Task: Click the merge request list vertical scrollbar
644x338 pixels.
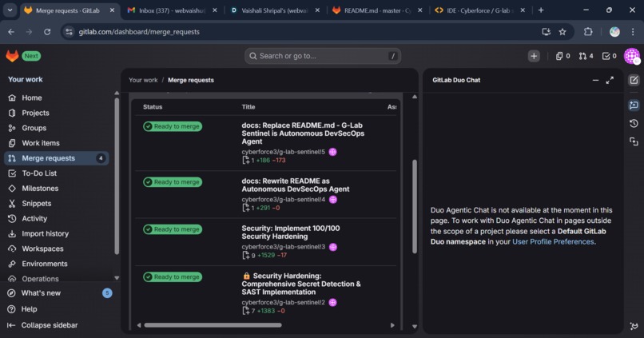Action: tap(415, 206)
